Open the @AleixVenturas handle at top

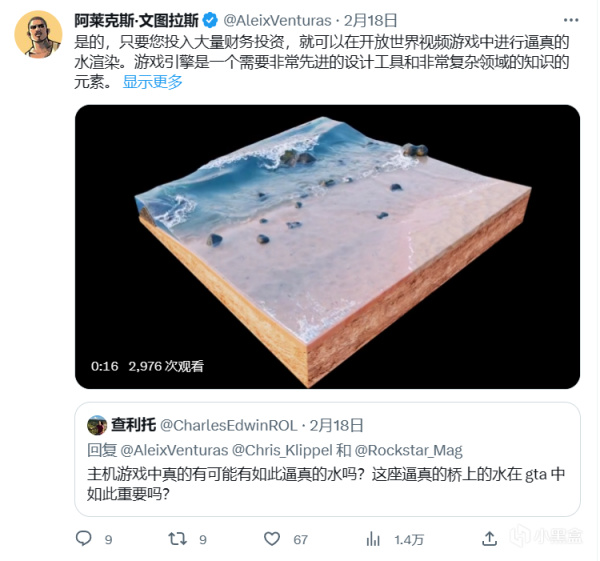click(277, 21)
